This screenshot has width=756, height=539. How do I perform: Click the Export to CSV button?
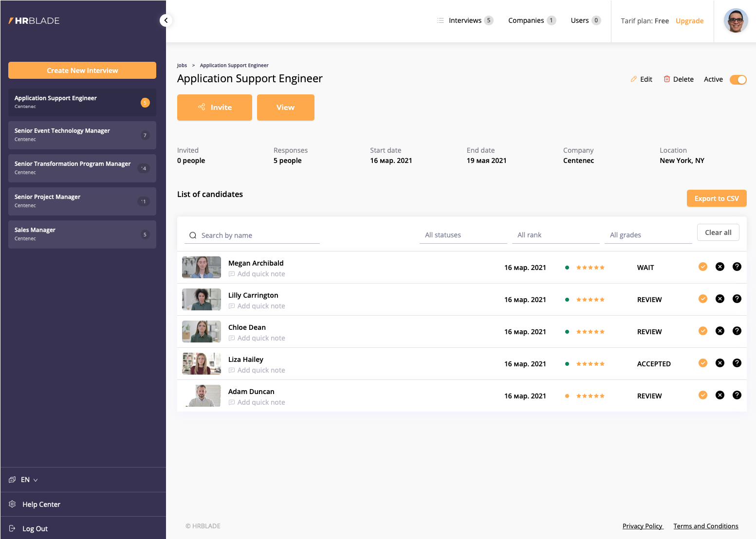click(x=717, y=198)
